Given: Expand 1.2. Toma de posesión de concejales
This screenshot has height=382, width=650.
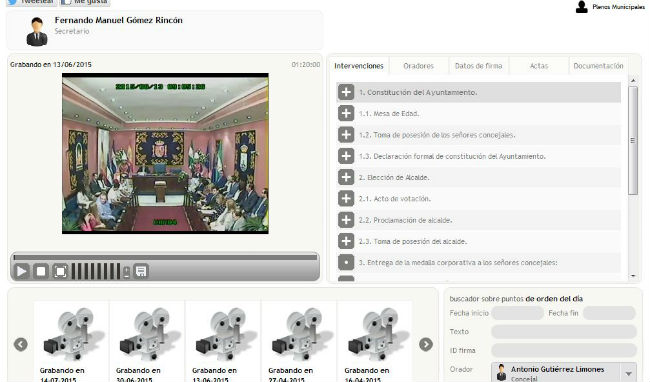Looking at the screenshot, I should [x=346, y=135].
